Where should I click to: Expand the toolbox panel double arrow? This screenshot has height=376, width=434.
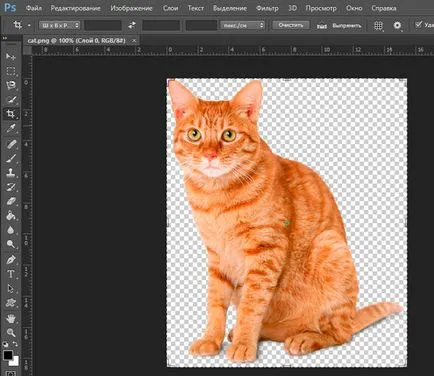point(5,38)
